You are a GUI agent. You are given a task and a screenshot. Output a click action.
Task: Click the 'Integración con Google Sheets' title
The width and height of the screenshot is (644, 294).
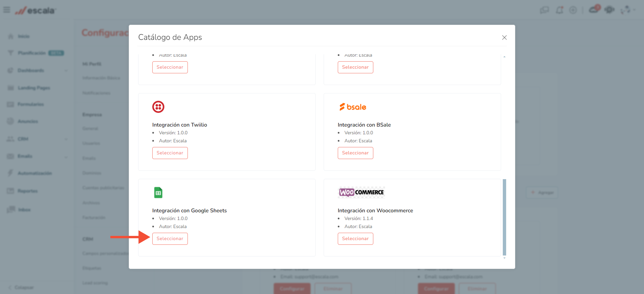coord(189,210)
